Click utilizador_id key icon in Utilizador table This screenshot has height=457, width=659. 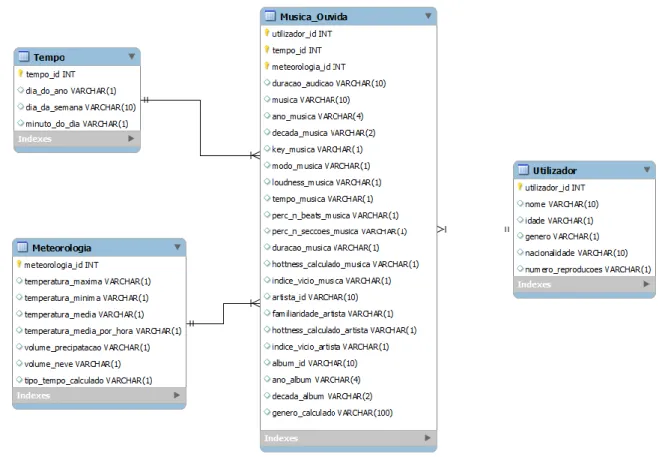point(520,187)
